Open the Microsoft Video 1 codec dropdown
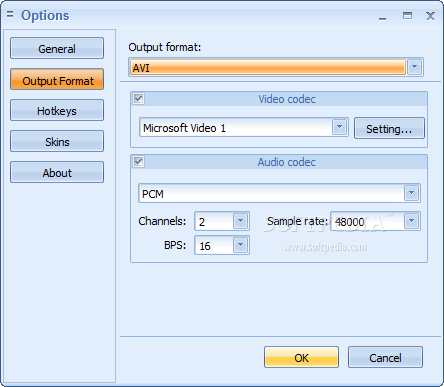Image resolution: width=444 pixels, height=387 pixels. tap(339, 127)
